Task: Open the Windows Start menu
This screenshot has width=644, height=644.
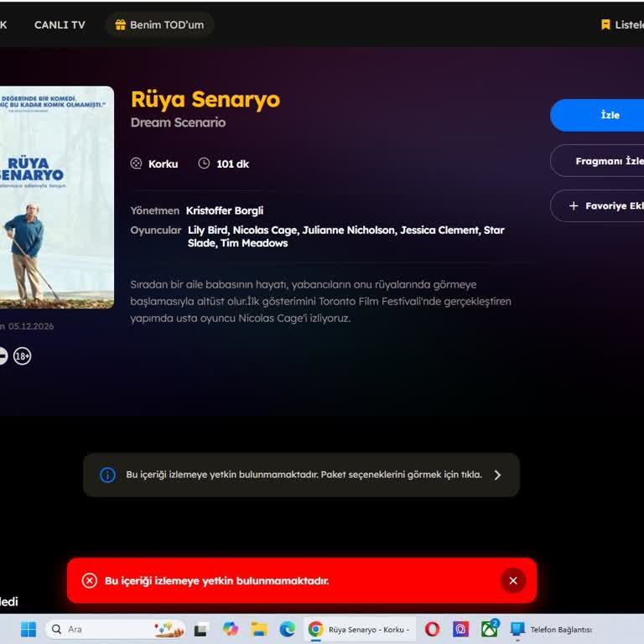Action: [x=29, y=629]
